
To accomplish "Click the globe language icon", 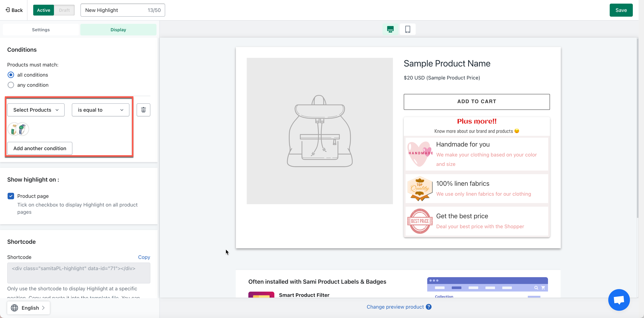I will click(x=14, y=308).
